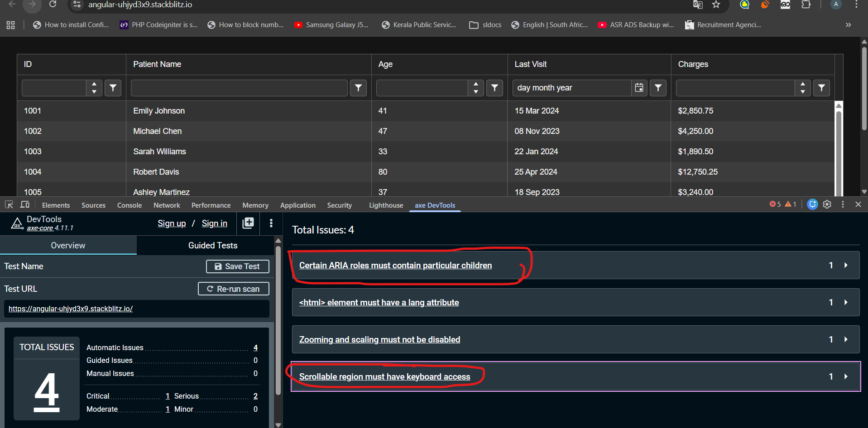868x428 pixels.
Task: Click the Patient Name filter text field
Action: 239,88
